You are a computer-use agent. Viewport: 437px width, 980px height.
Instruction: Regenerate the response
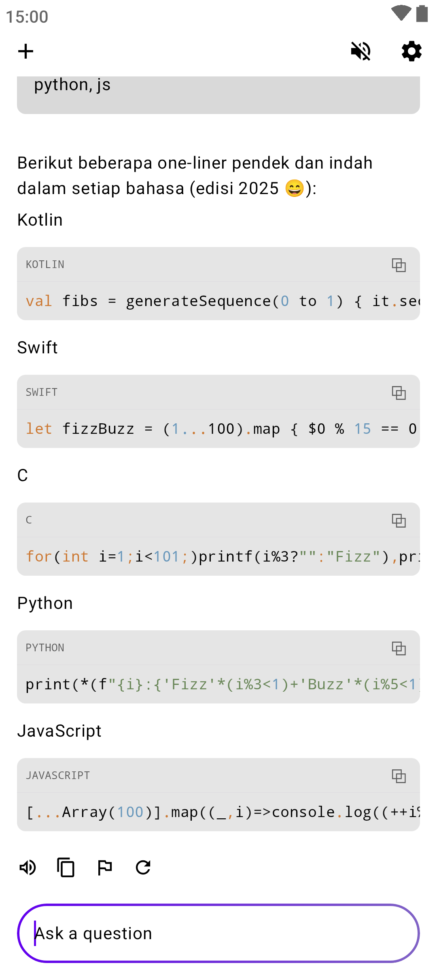click(x=143, y=868)
